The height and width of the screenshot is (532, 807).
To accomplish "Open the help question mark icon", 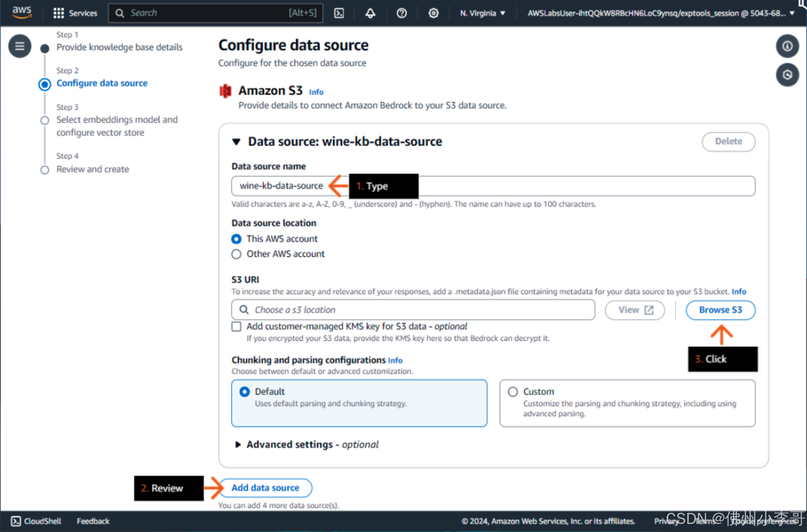I will pos(402,13).
